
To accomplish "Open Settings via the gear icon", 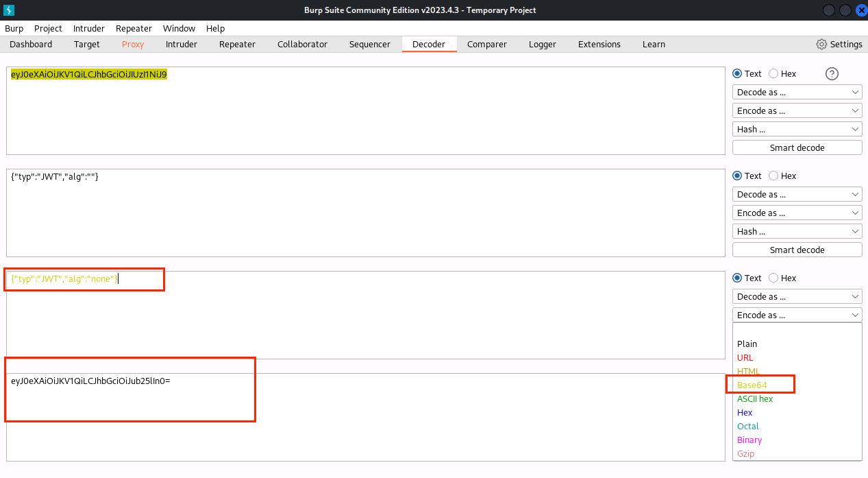I will pos(821,44).
